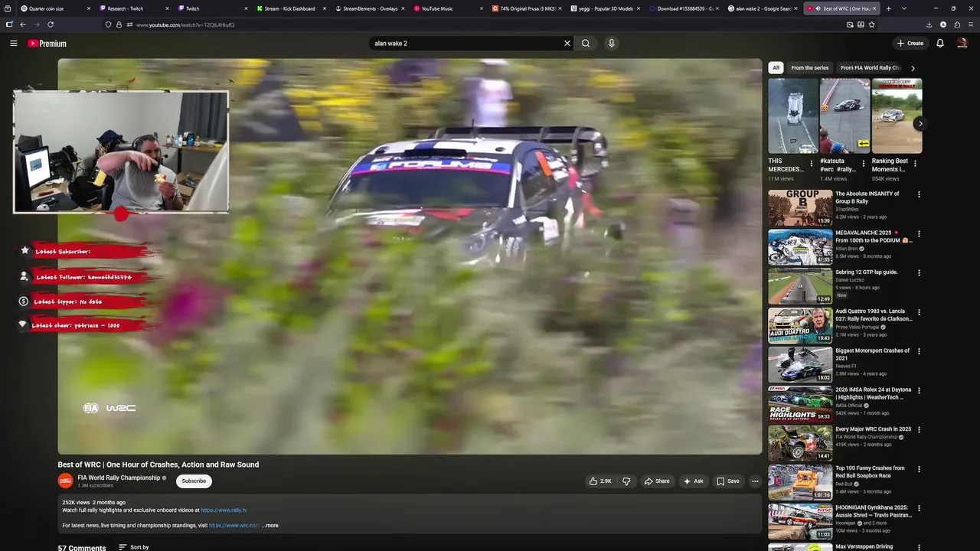Go back using browser back arrow

(22, 24)
